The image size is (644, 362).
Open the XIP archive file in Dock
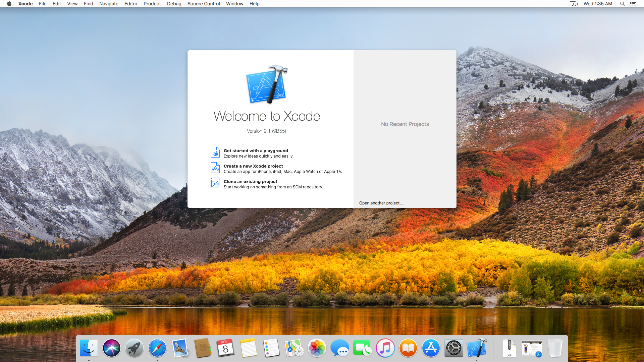point(509,348)
